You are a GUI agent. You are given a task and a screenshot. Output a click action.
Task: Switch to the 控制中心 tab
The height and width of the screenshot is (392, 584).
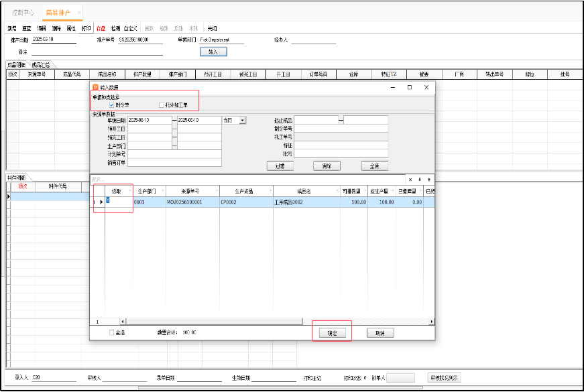(22, 13)
